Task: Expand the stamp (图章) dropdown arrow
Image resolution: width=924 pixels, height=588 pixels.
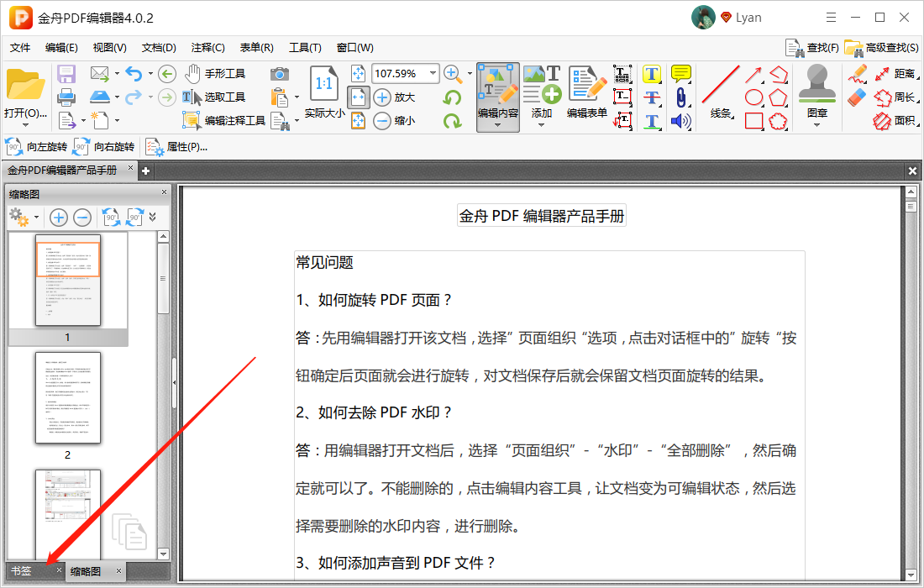Action: tap(816, 125)
